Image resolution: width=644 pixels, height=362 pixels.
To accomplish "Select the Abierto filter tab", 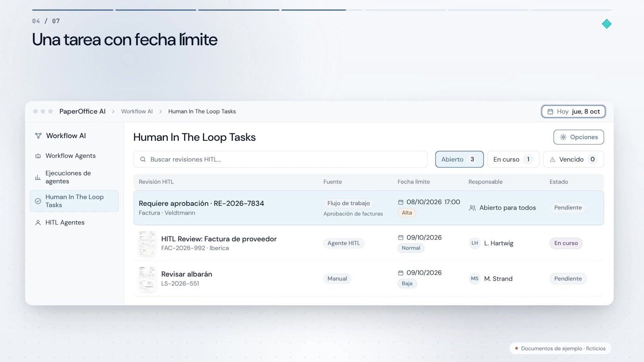I will pos(459,160).
